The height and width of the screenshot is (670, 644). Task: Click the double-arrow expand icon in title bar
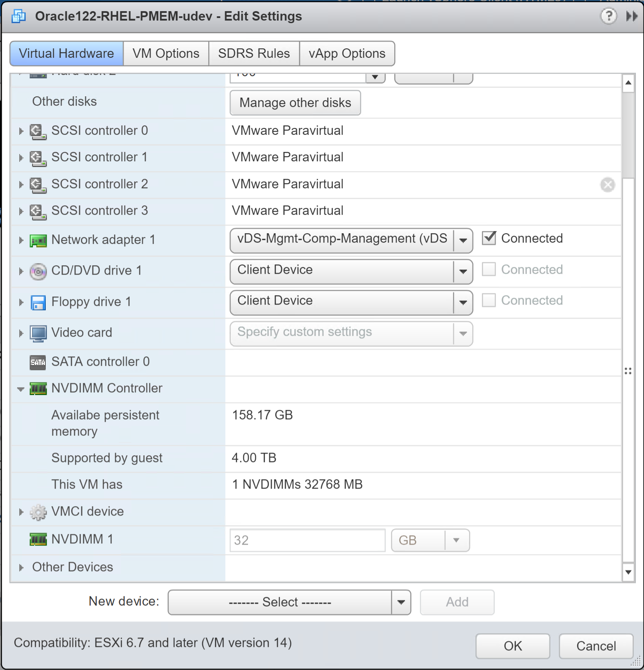pyautogui.click(x=632, y=16)
